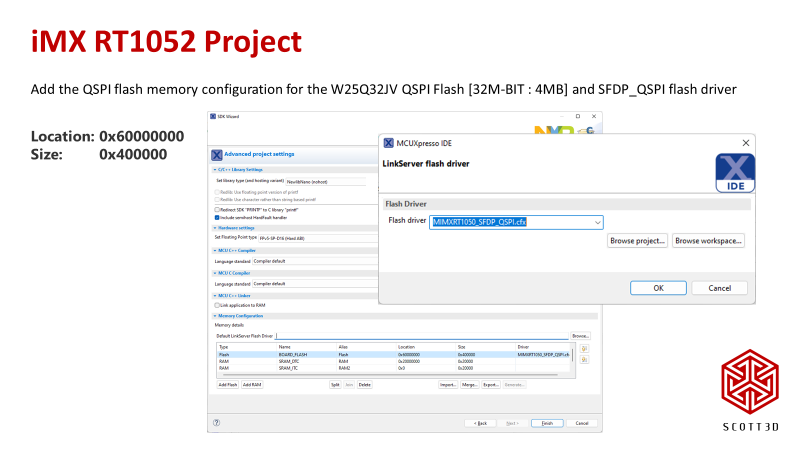
Task: Open the MCU C Compiler language standard dropdown
Action: [x=315, y=284]
